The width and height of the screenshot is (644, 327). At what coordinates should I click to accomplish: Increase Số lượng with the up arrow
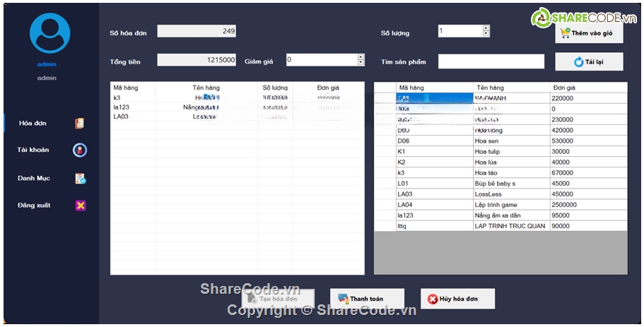pos(486,28)
